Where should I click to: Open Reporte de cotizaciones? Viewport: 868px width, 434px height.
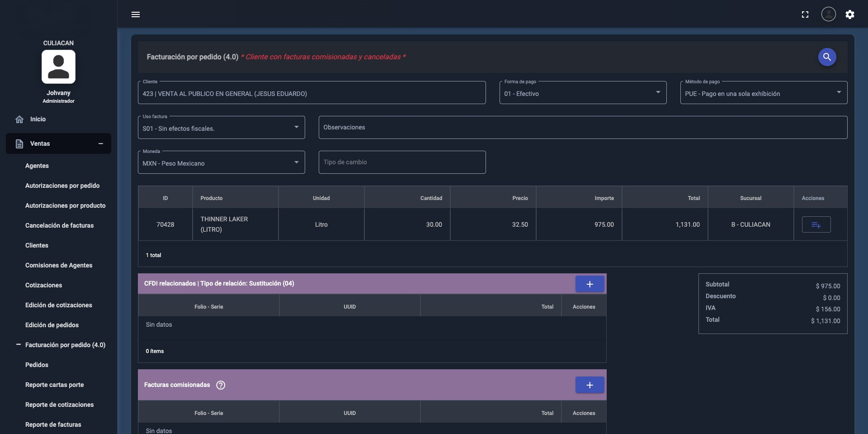[59, 405]
